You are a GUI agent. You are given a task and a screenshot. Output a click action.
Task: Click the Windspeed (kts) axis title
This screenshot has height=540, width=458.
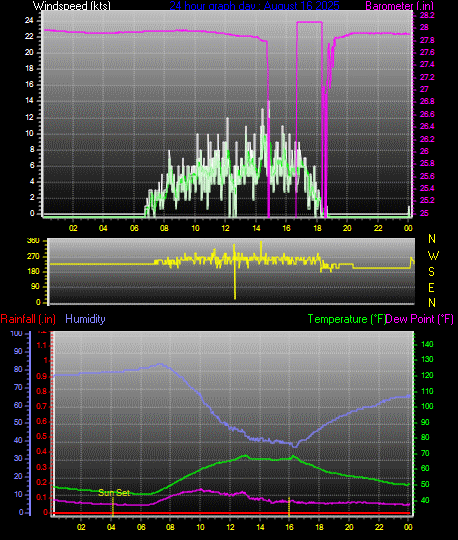(72, 6)
